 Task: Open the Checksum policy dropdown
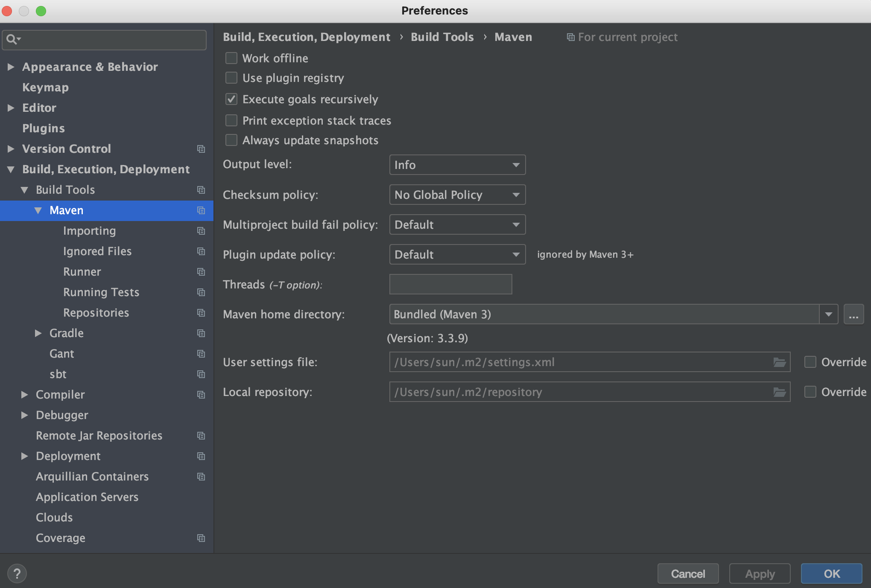pyautogui.click(x=457, y=195)
